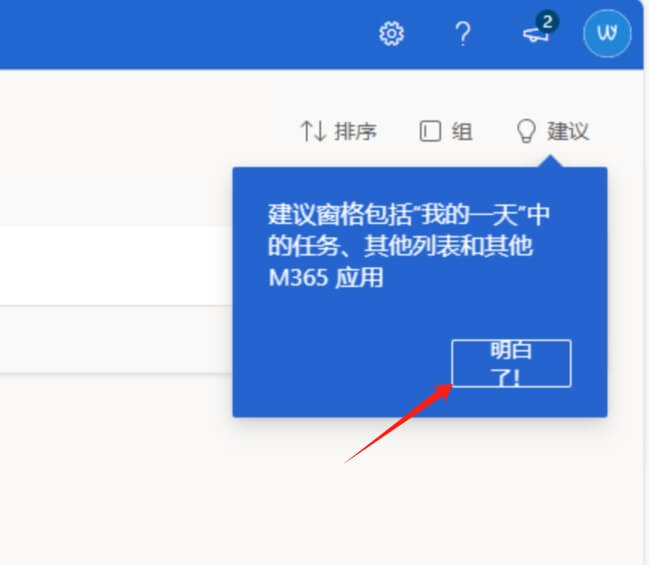Viewport: 649px width, 565px height.
Task: Click the white task input field
Action: click(x=116, y=266)
